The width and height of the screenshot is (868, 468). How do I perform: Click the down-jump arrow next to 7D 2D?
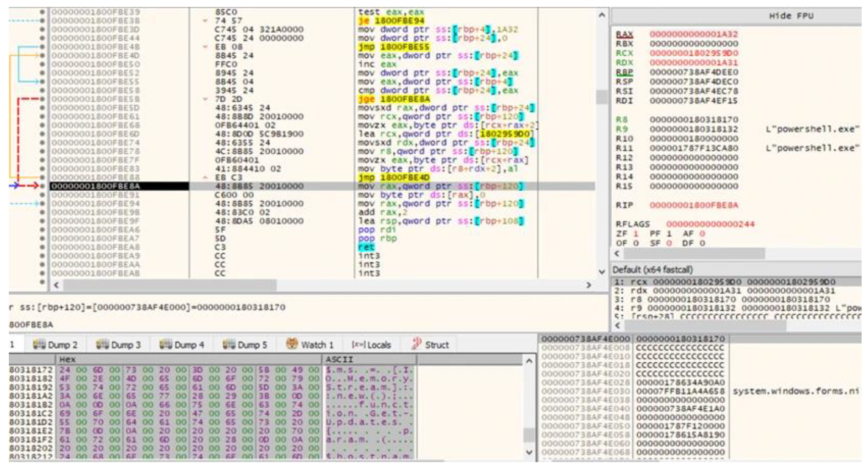(x=206, y=99)
